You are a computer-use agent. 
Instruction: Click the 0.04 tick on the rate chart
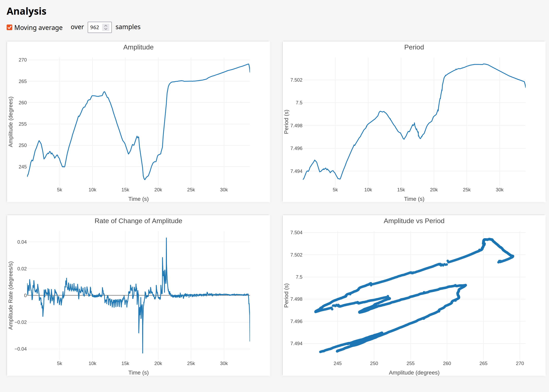[22, 242]
